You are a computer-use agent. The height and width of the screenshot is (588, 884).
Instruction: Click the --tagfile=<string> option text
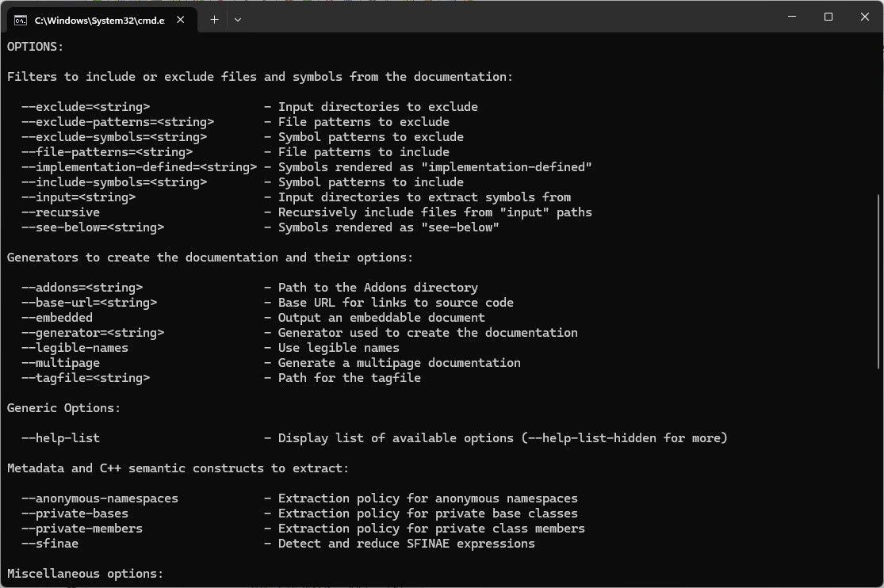click(86, 378)
